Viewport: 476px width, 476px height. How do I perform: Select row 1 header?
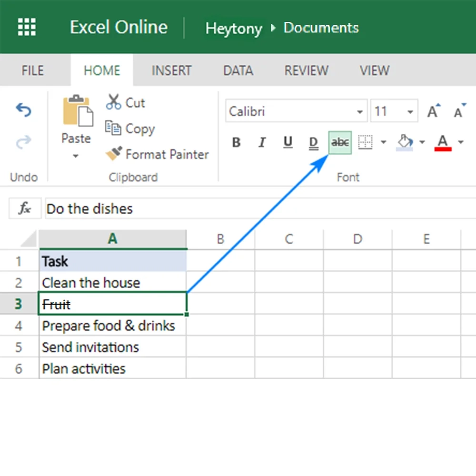19,261
